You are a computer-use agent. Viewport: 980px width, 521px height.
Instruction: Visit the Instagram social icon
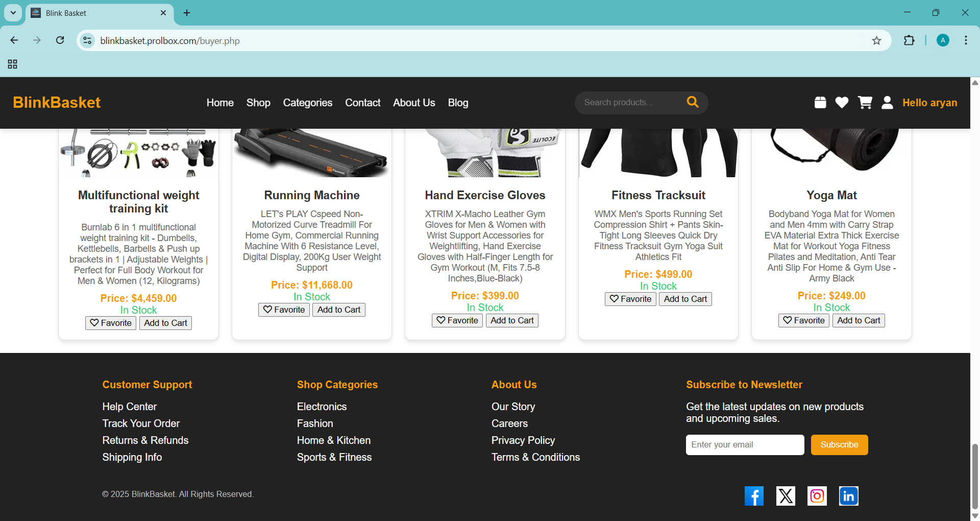pyautogui.click(x=817, y=496)
